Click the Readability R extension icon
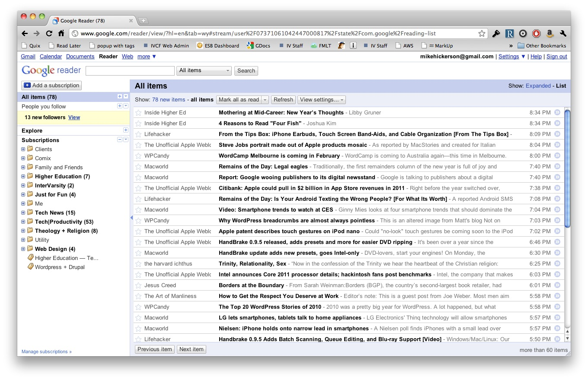Image resolution: width=588 pixels, height=380 pixels. (510, 33)
